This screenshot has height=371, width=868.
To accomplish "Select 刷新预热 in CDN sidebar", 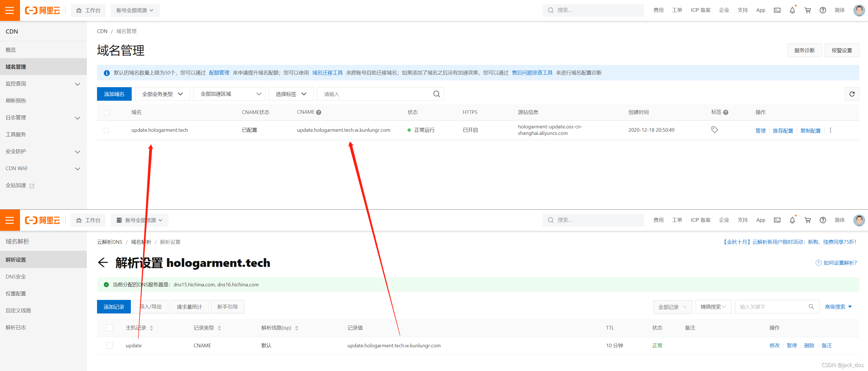I will point(16,100).
